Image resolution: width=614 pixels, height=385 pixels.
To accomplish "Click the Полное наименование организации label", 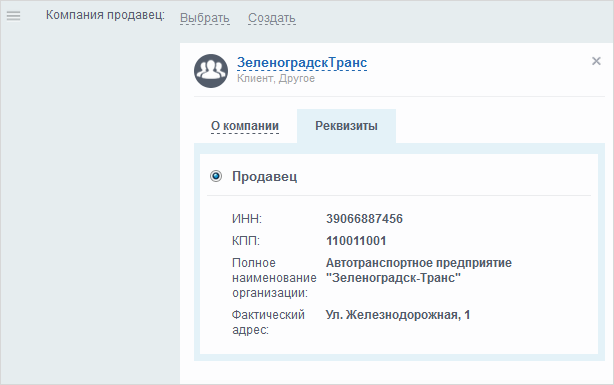I will pos(274,278).
